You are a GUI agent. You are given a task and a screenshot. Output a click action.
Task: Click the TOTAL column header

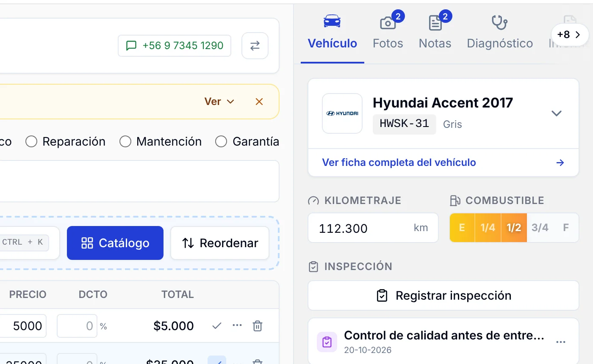pos(177,295)
